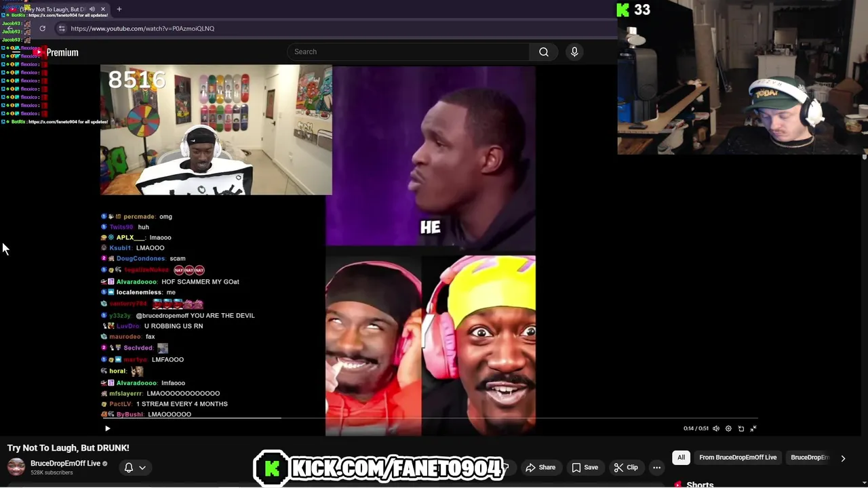868x488 pixels.
Task: Create a clip with the Clip button
Action: click(x=626, y=467)
